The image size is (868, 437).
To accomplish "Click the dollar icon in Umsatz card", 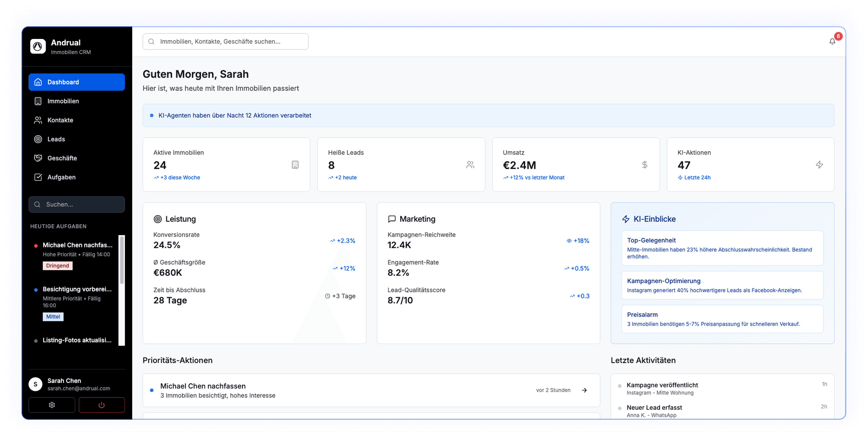I will [644, 164].
